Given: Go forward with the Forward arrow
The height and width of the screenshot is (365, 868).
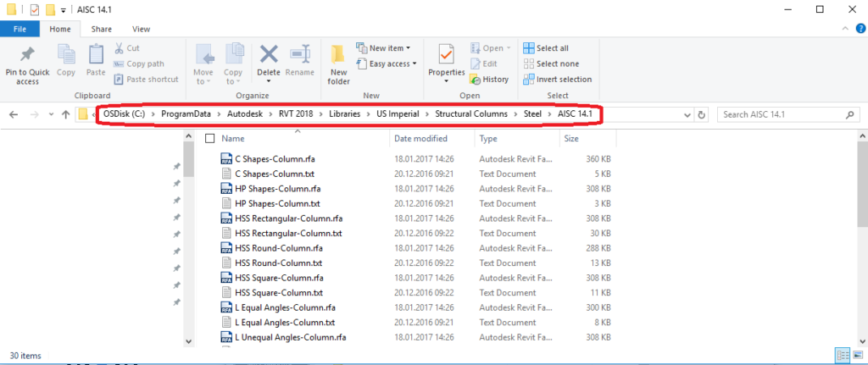Looking at the screenshot, I should 34,114.
